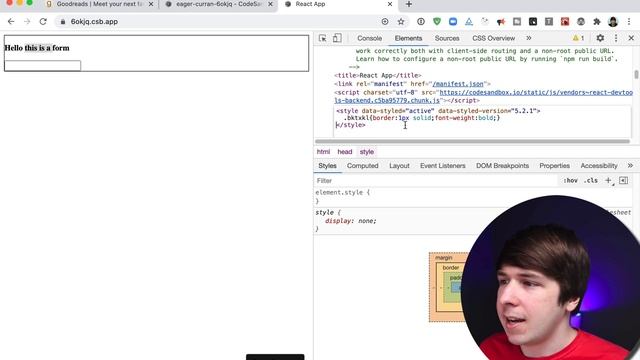640x360 pixels.
Task: Select the Computed subtab
Action: pos(362,166)
